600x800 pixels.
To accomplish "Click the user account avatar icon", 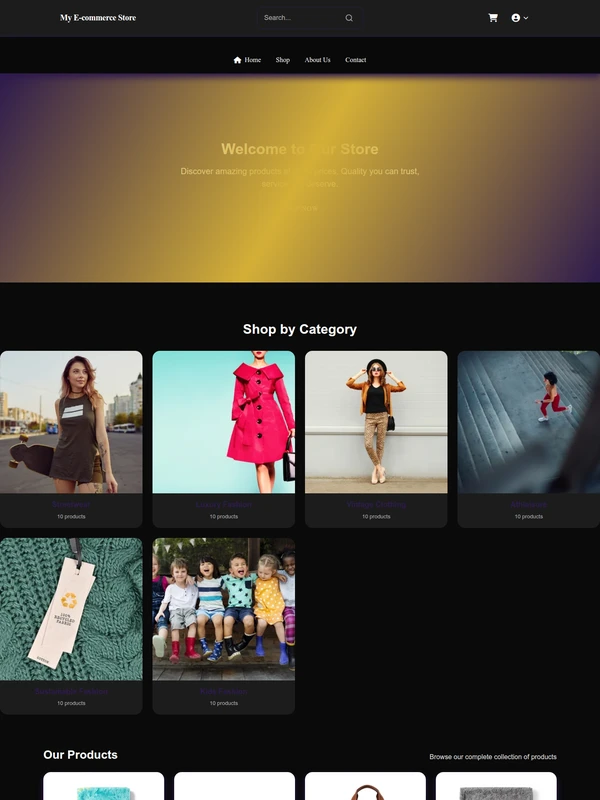I will (515, 18).
